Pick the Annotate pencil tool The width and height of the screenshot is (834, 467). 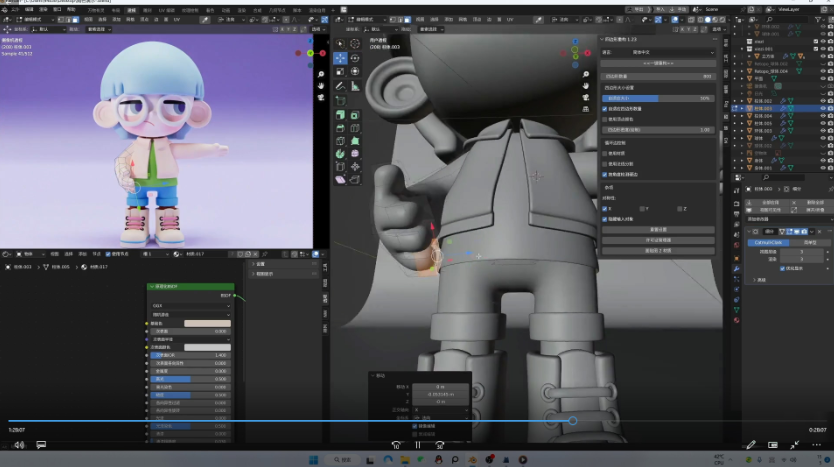[340, 86]
